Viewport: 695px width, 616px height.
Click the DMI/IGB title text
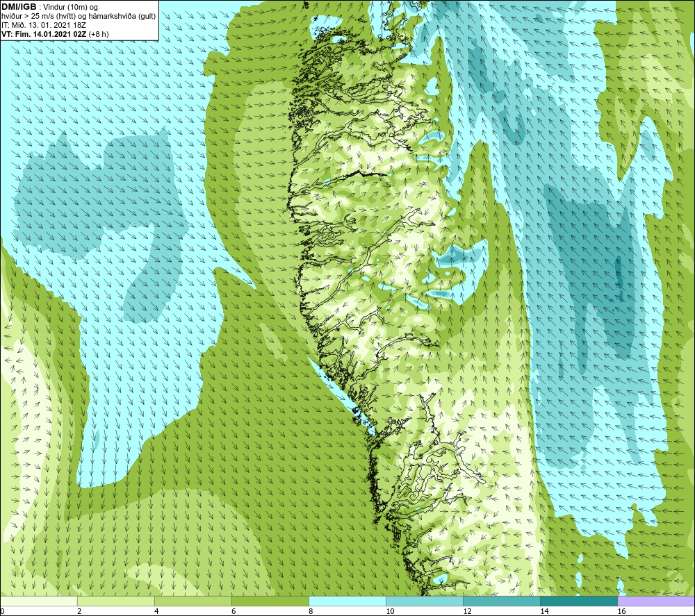[19, 7]
